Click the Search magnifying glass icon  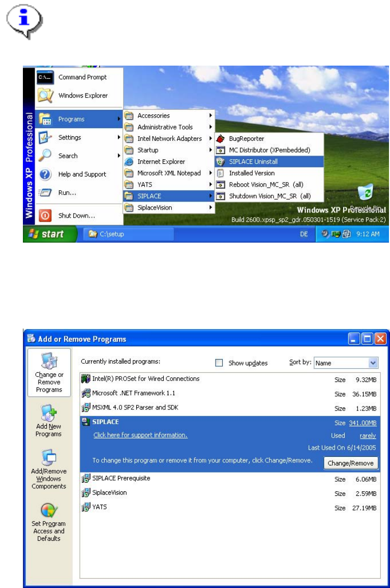pyautogui.click(x=45, y=156)
